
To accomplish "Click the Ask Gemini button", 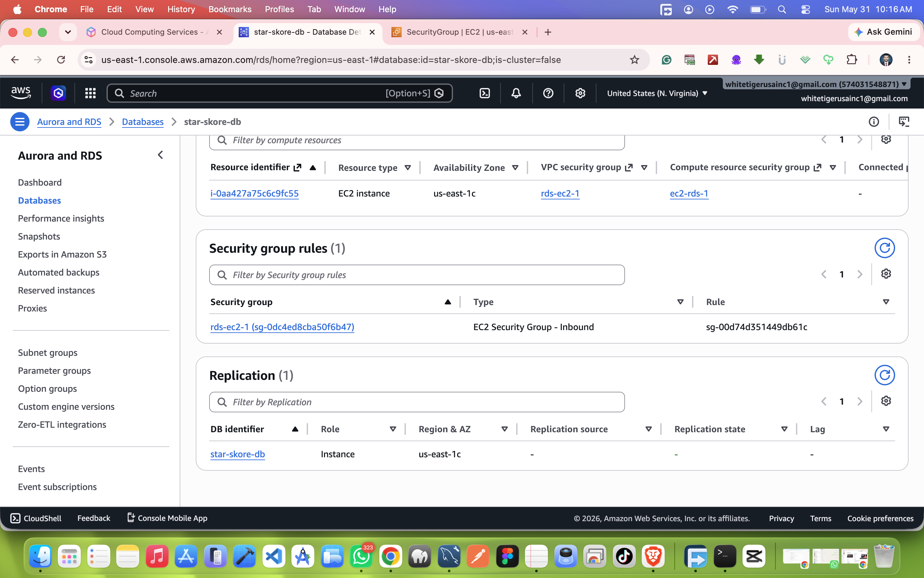I will click(x=883, y=32).
